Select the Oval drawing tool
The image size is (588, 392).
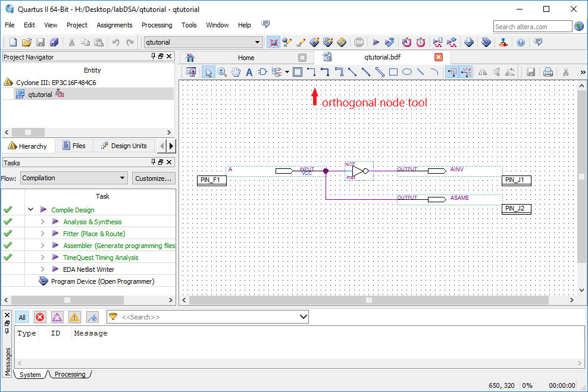tap(407, 72)
